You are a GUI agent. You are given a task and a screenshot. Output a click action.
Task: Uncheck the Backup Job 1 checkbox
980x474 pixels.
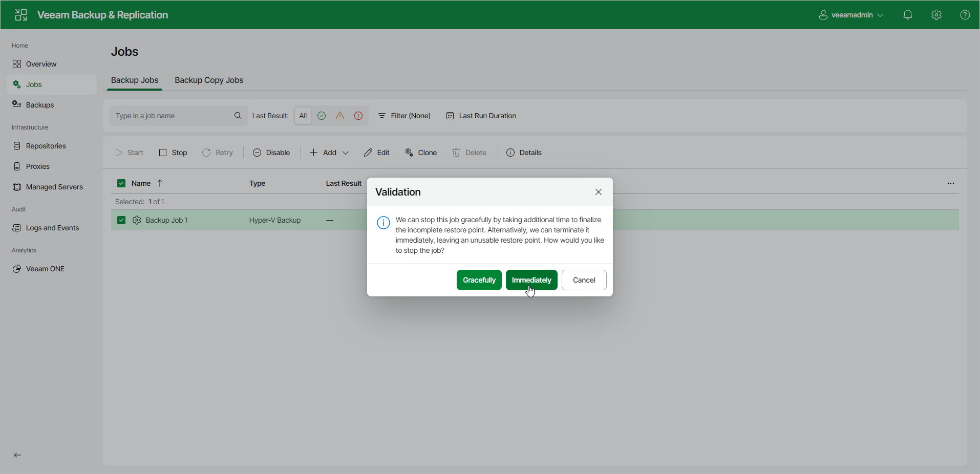(121, 220)
